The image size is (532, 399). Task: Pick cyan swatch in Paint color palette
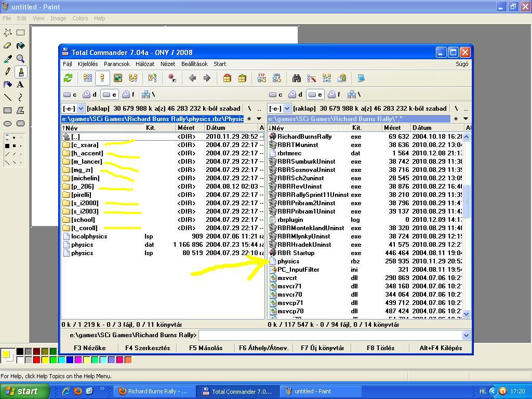[61, 360]
